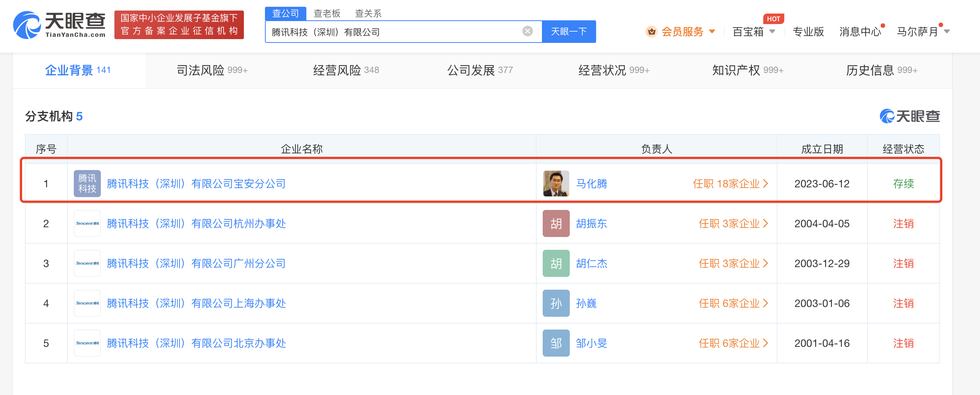The width and height of the screenshot is (980, 395).
Task: Click the 孙 avatar icon for 孙巍
Action: point(556,303)
